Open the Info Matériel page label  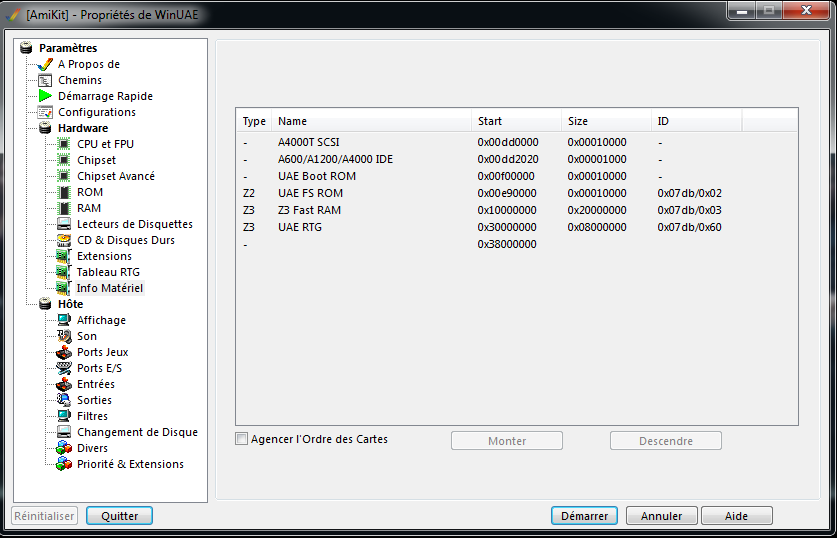[x=109, y=288]
